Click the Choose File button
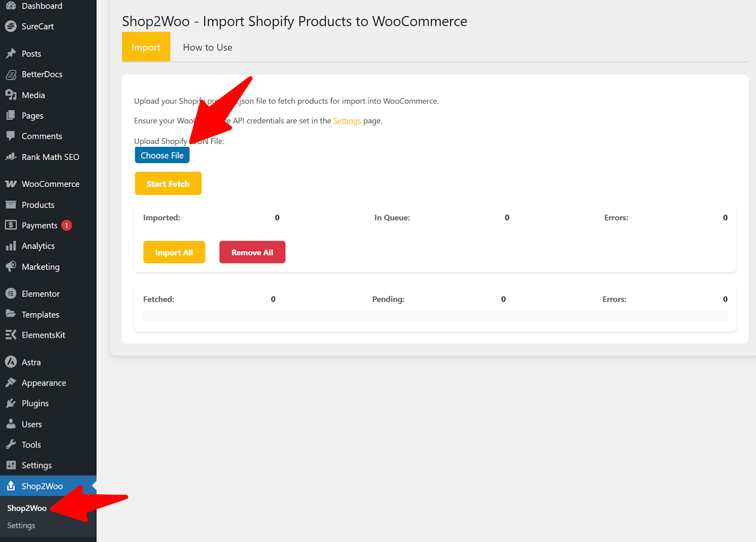Viewport: 756px width, 542px height. point(162,155)
